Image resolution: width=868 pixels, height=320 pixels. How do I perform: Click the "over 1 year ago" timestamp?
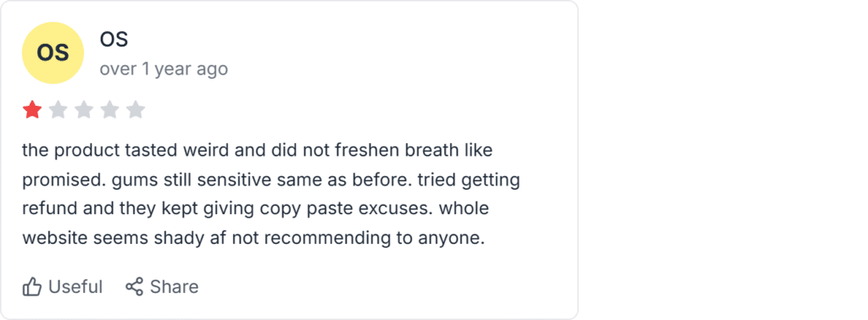(164, 69)
